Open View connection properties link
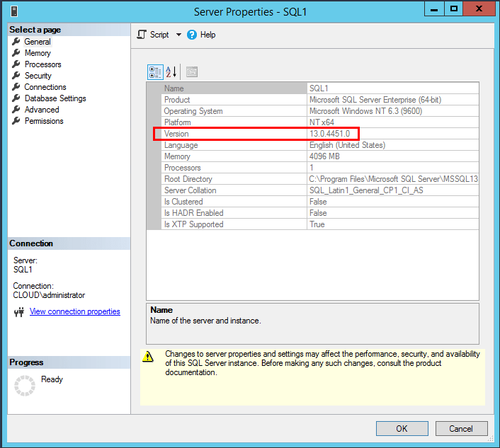This screenshot has width=500, height=448. point(75,311)
